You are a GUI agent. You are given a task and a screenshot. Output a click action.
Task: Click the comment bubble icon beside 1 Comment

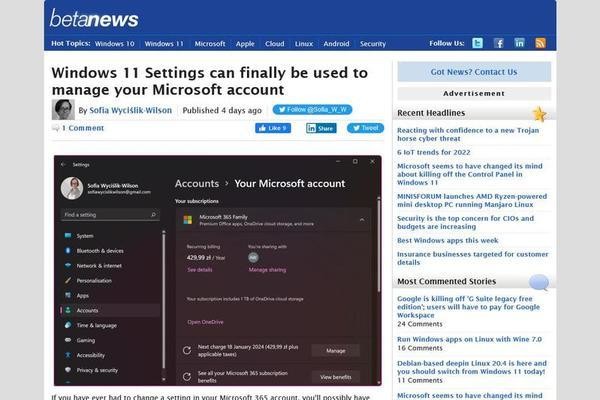click(56, 128)
